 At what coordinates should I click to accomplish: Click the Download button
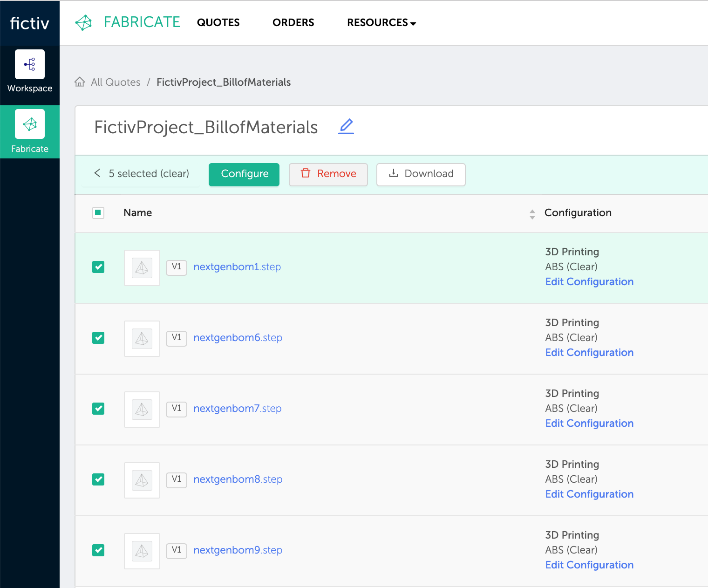(421, 175)
